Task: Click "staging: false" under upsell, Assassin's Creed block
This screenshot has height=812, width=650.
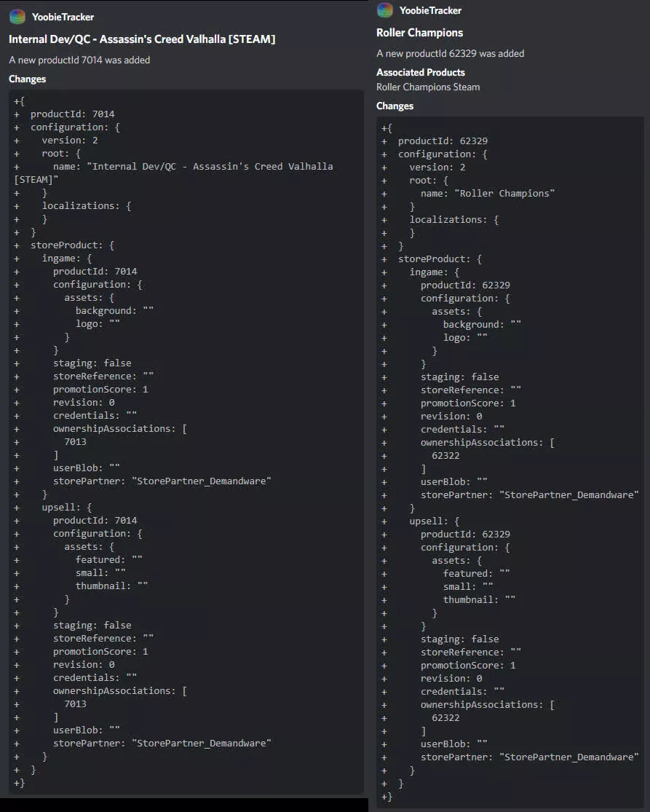Action: tap(92, 626)
